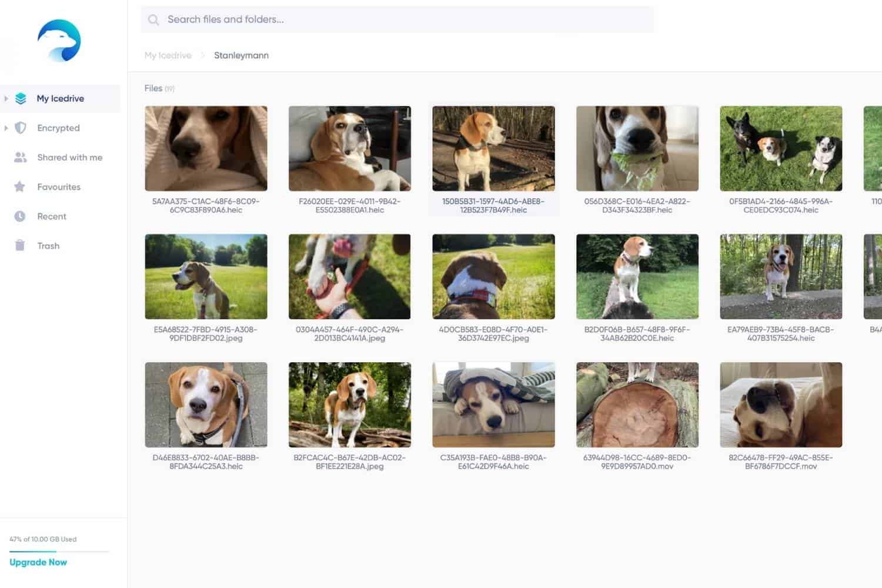
Task: Click the Encrypted shield icon
Action: [x=21, y=128]
